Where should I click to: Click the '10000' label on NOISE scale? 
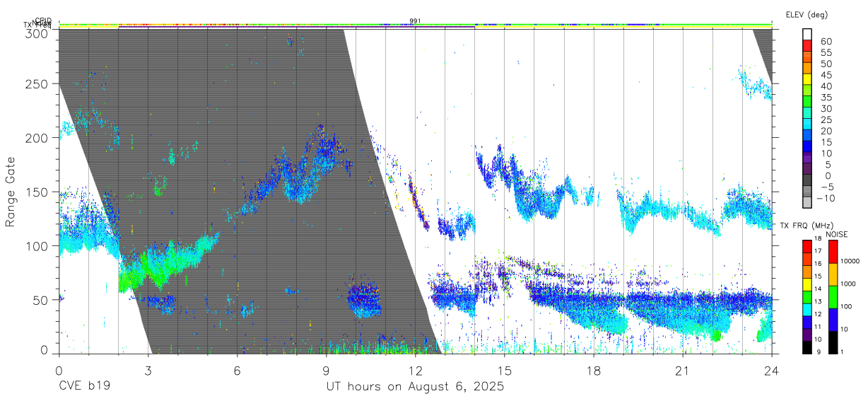click(850, 261)
